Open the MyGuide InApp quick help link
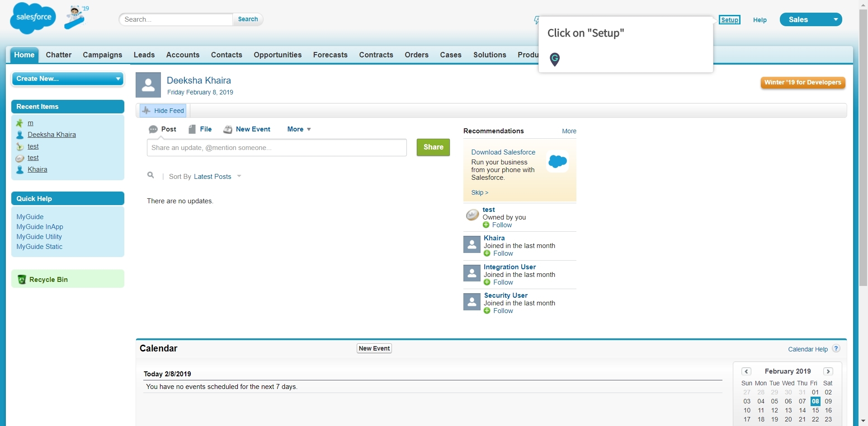Image resolution: width=868 pixels, height=426 pixels. point(40,227)
